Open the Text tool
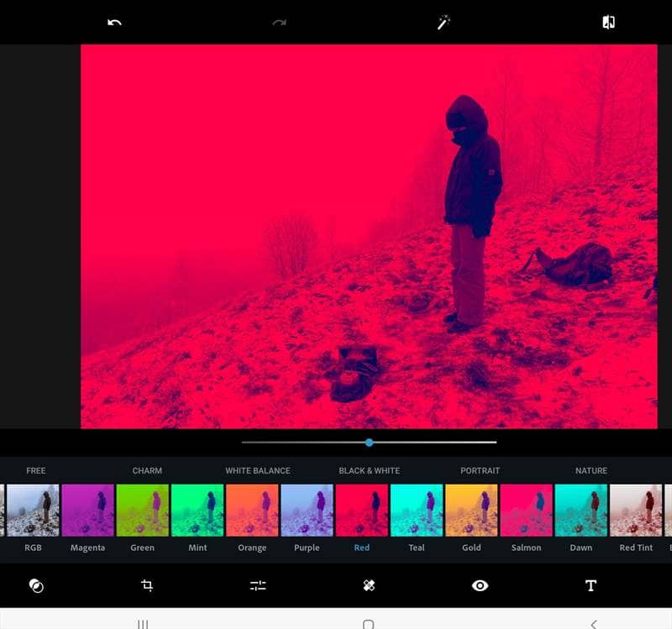 pos(591,585)
